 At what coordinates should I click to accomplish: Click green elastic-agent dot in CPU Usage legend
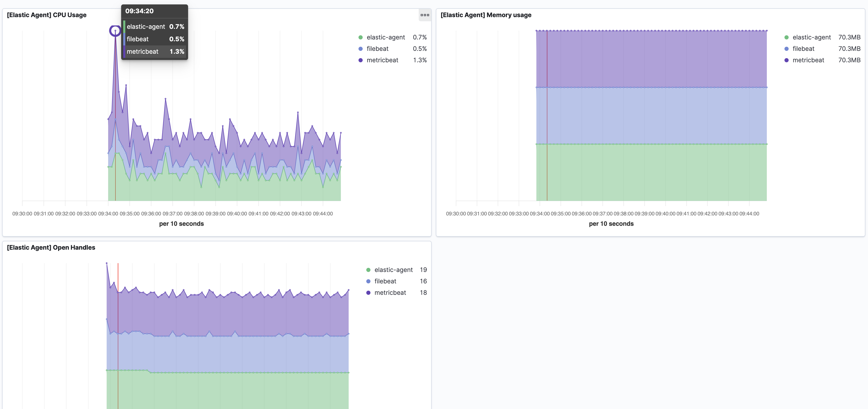tap(361, 37)
